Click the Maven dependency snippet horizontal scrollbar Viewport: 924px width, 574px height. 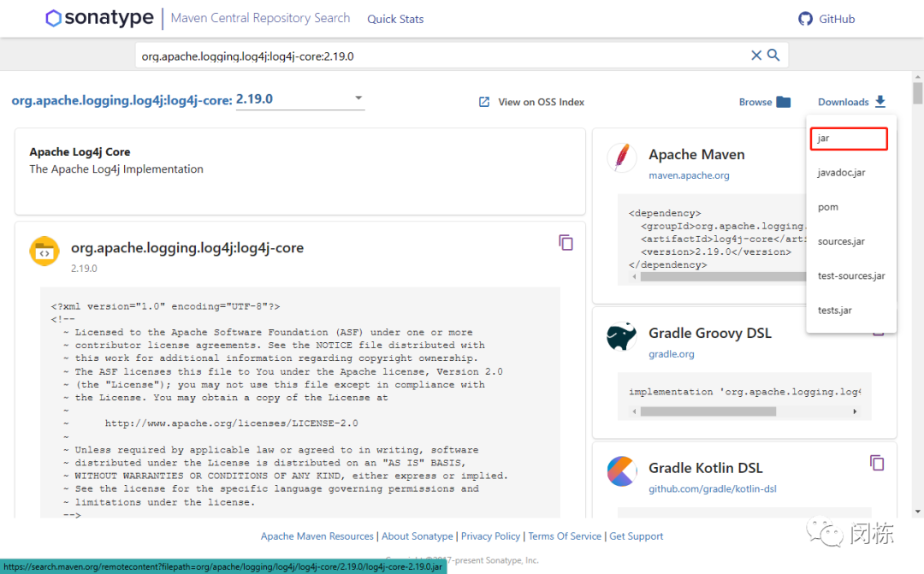pyautogui.click(x=723, y=277)
